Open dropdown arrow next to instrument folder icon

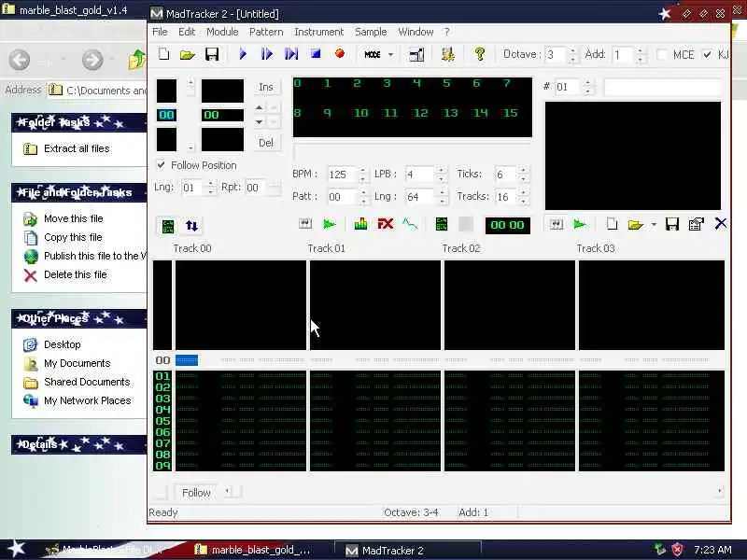654,224
